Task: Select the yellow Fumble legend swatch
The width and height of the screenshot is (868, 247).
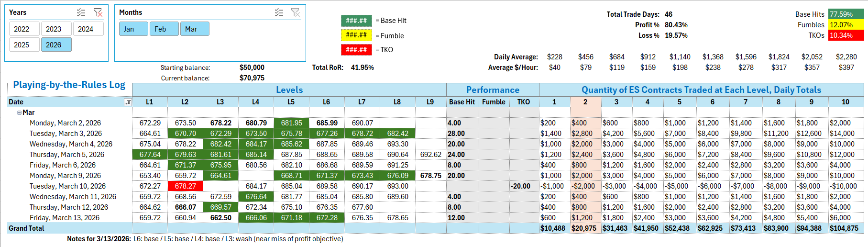Action: [x=356, y=35]
